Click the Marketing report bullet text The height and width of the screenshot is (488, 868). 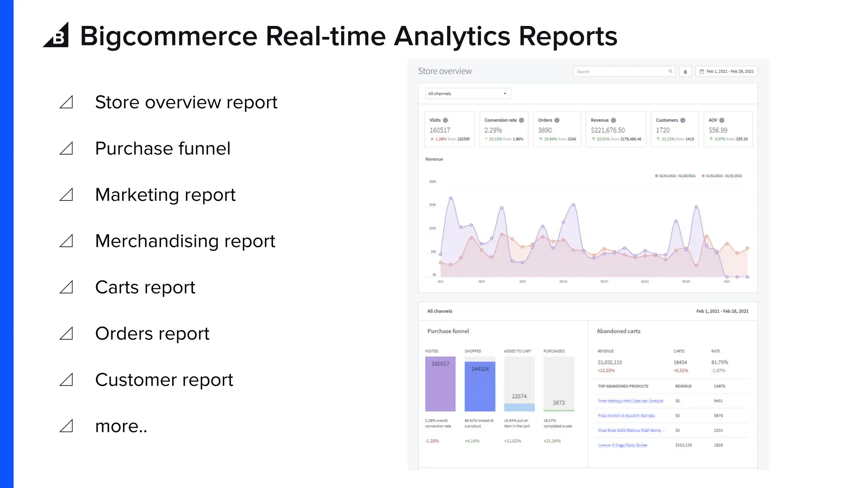tap(165, 195)
